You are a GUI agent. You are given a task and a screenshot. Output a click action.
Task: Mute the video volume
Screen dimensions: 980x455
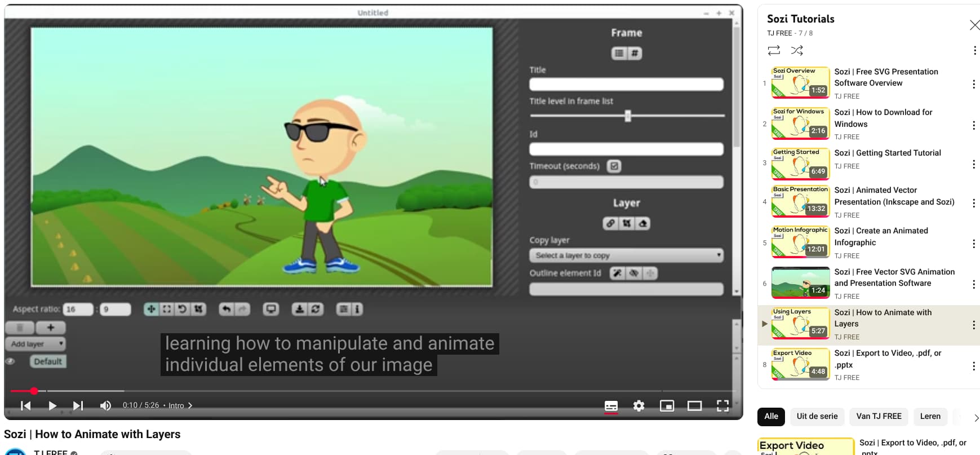pos(105,405)
